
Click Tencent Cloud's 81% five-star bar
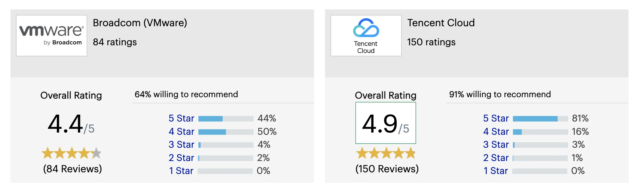540,119
